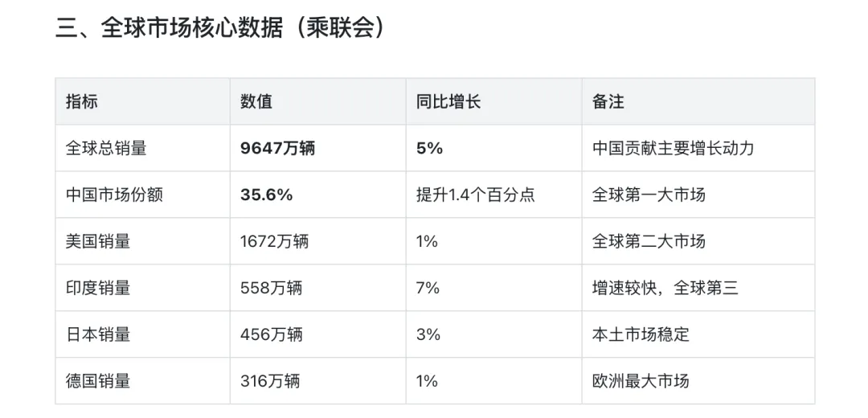
Task: Click the 德国销量 row label
Action: tap(98, 381)
